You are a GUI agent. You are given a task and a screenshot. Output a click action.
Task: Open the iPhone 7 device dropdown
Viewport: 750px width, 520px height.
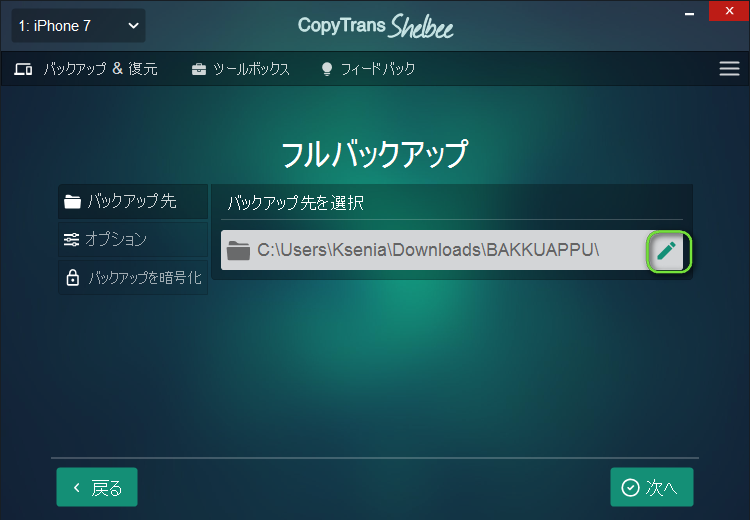point(78,26)
